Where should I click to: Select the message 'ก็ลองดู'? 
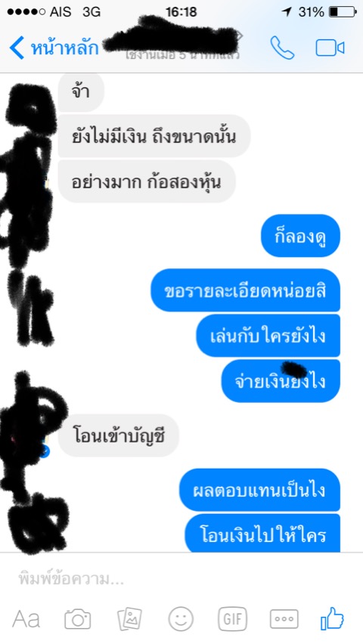[x=300, y=236]
